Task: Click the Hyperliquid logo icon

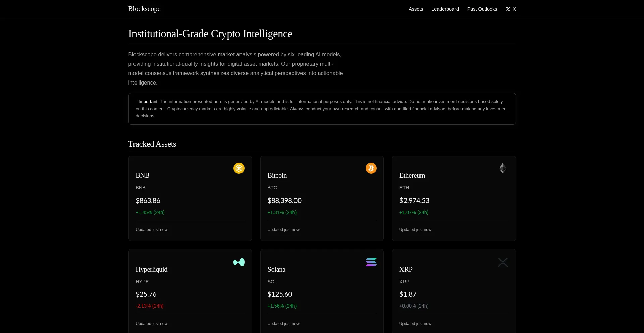Action: [238, 262]
